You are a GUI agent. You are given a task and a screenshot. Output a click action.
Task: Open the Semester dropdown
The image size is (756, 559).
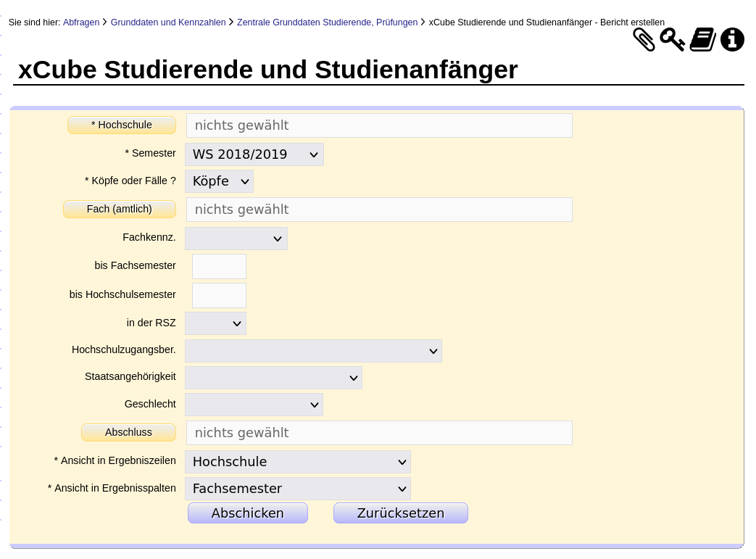(x=254, y=154)
